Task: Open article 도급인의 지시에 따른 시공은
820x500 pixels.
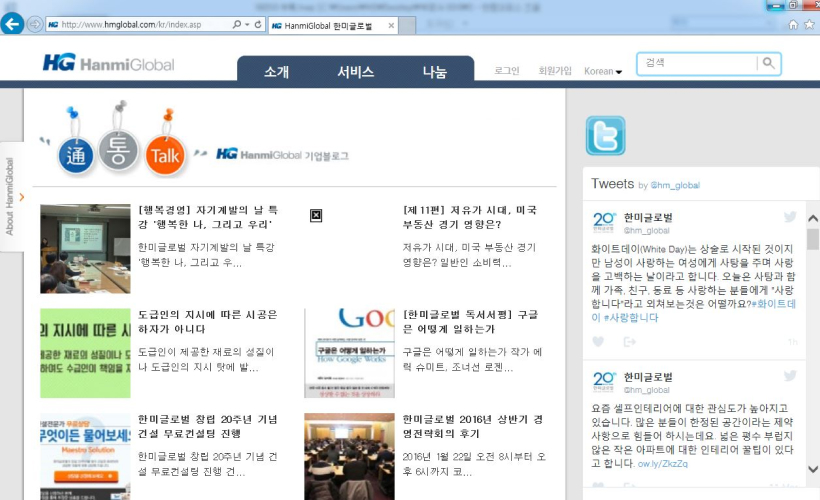Action: (x=208, y=322)
